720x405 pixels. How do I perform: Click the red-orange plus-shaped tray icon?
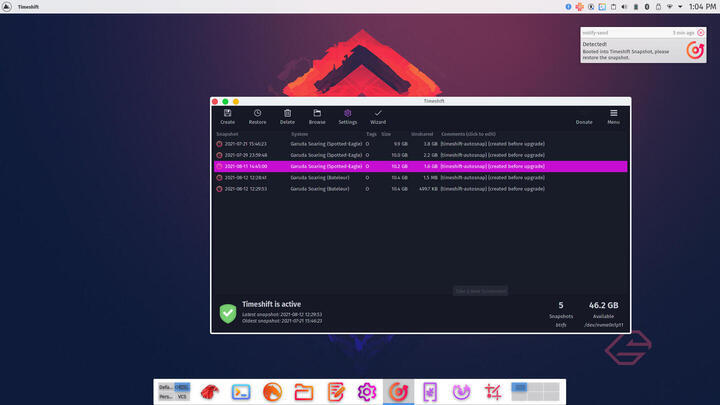[579, 7]
